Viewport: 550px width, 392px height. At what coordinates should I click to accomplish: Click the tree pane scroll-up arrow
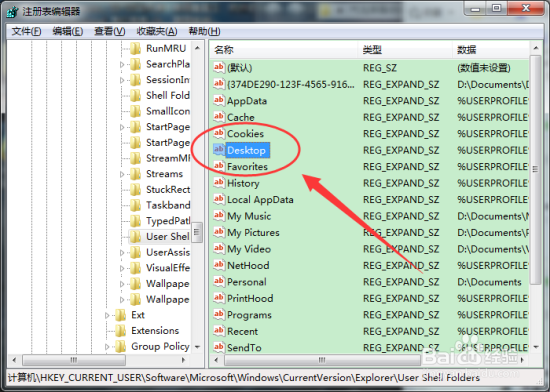[197, 48]
